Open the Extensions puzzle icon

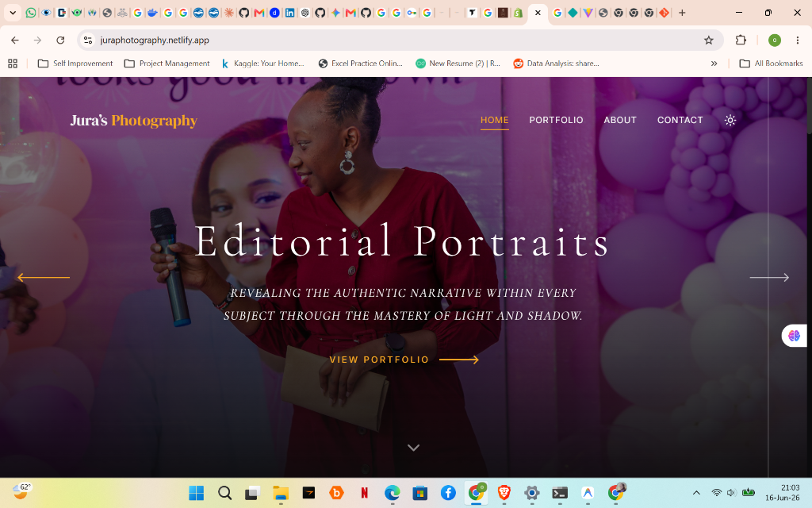[x=741, y=40]
